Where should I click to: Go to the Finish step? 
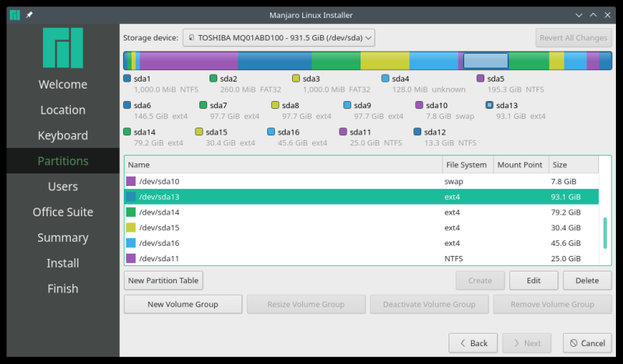(63, 289)
